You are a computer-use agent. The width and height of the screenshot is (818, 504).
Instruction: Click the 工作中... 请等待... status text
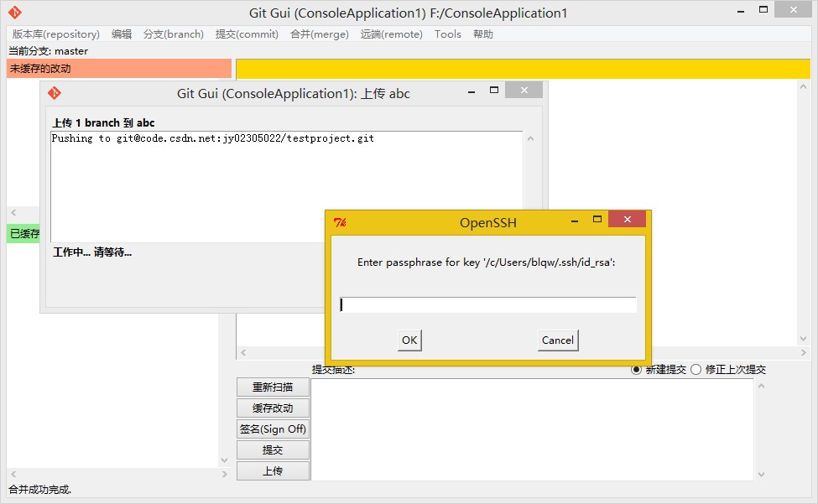point(92,252)
